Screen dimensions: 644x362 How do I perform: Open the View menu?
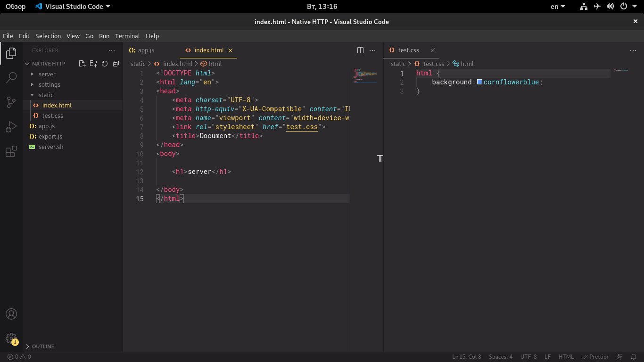(73, 36)
